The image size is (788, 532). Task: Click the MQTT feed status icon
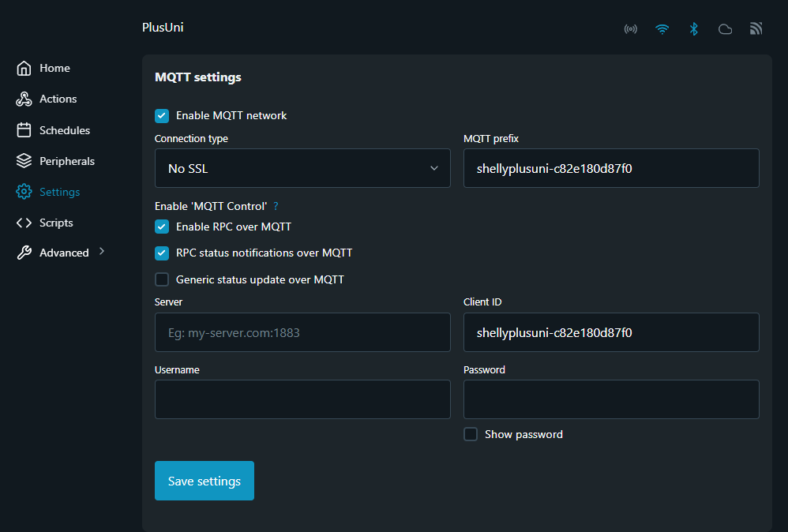[x=756, y=29]
